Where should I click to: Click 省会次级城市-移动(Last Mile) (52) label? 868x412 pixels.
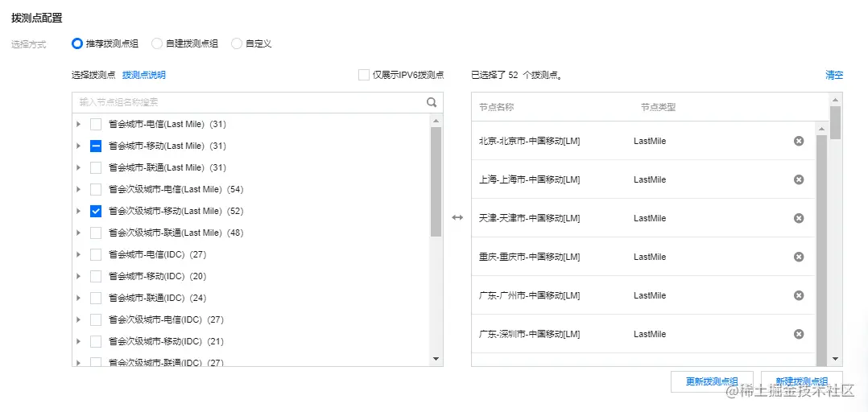tap(176, 212)
